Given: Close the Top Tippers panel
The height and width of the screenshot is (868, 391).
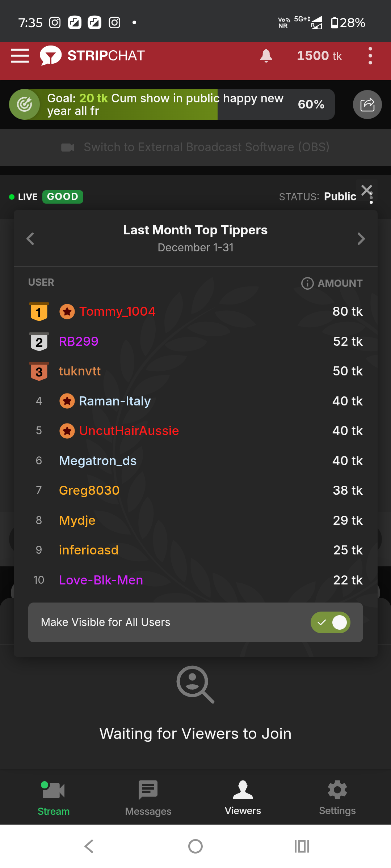Looking at the screenshot, I should (x=367, y=190).
